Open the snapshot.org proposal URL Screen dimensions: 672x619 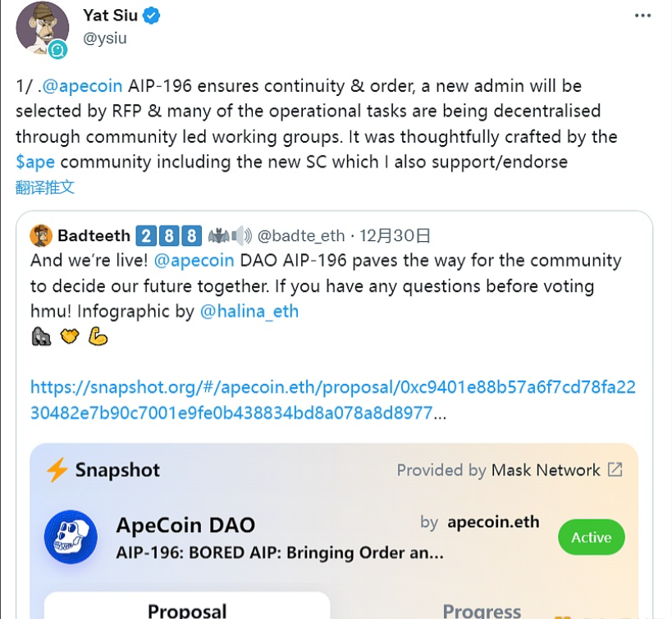(332, 399)
